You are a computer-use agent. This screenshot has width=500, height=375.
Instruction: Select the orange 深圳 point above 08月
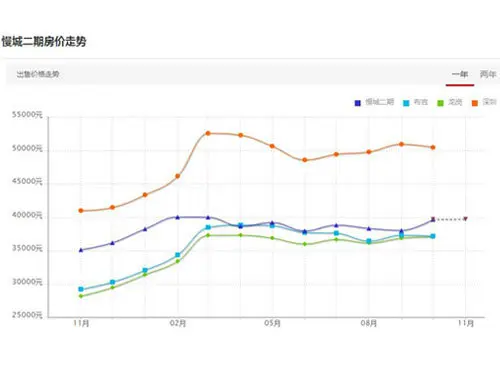(369, 152)
